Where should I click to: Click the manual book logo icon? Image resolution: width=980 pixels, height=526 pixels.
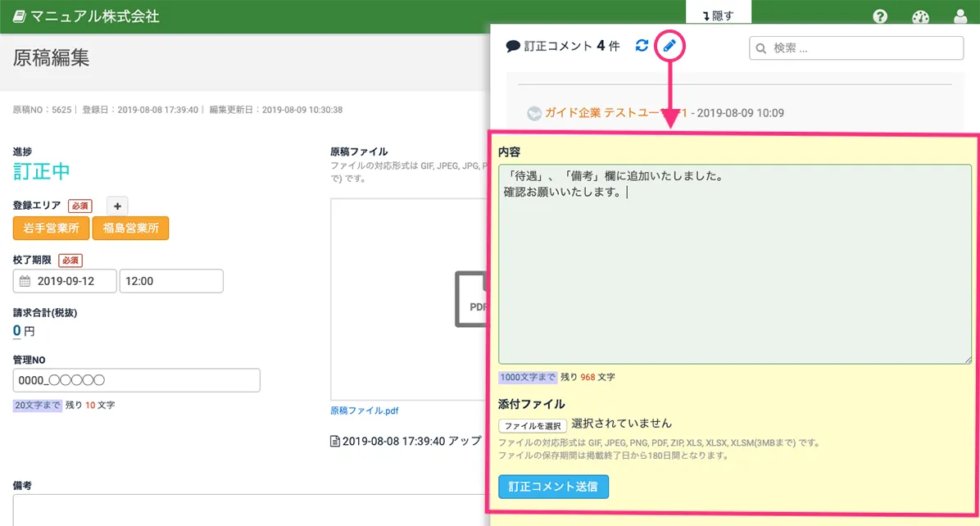(x=20, y=16)
